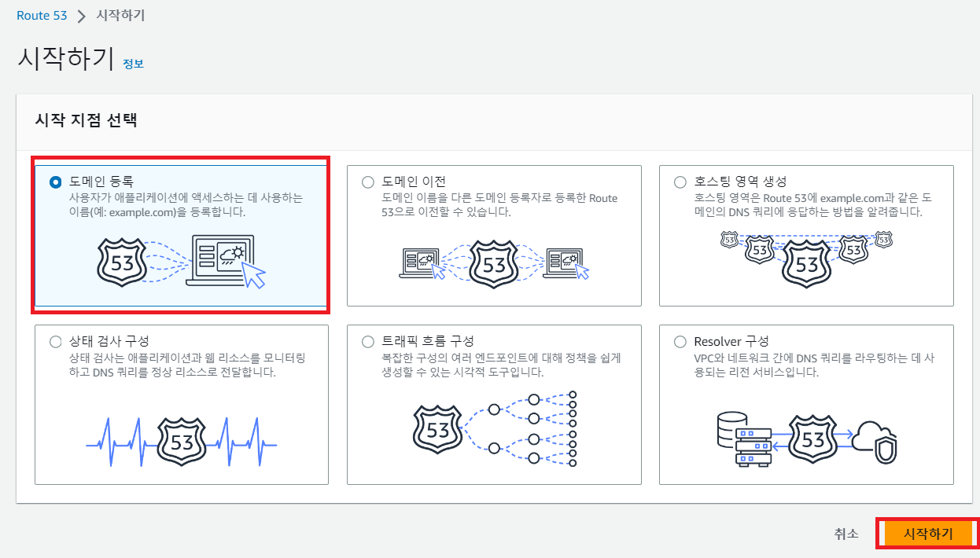Click the 도메인 등록 card title

pyautogui.click(x=101, y=182)
